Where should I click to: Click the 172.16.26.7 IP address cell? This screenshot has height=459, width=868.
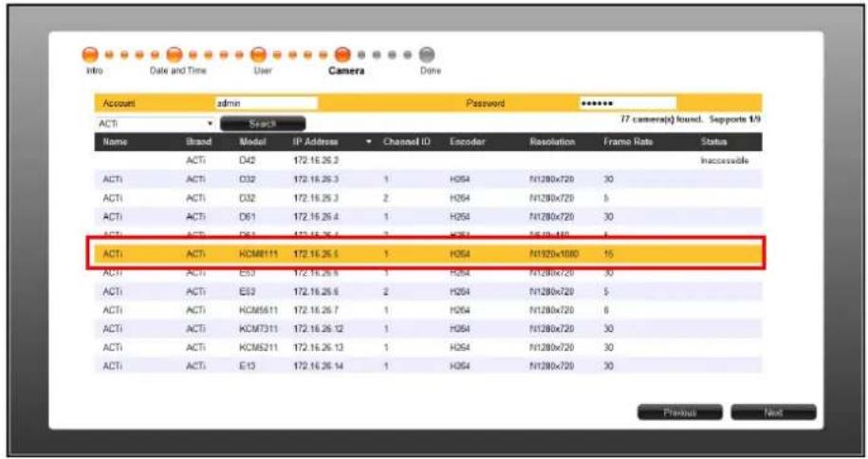316,310
